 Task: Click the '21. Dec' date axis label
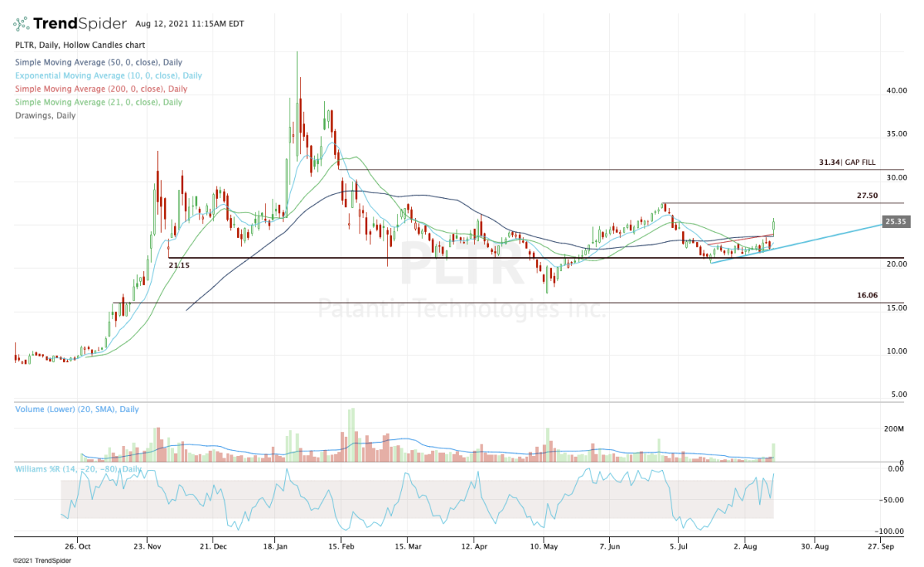tap(215, 545)
